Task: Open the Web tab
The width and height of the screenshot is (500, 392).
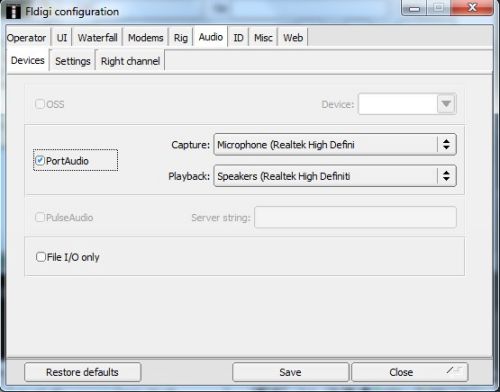Action: coord(293,38)
